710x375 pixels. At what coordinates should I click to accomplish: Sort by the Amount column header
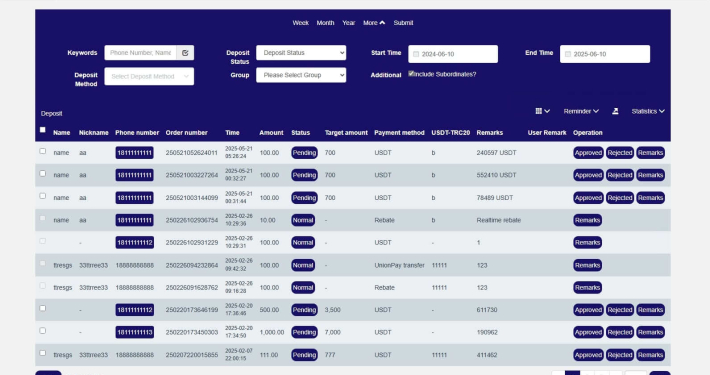tap(271, 133)
